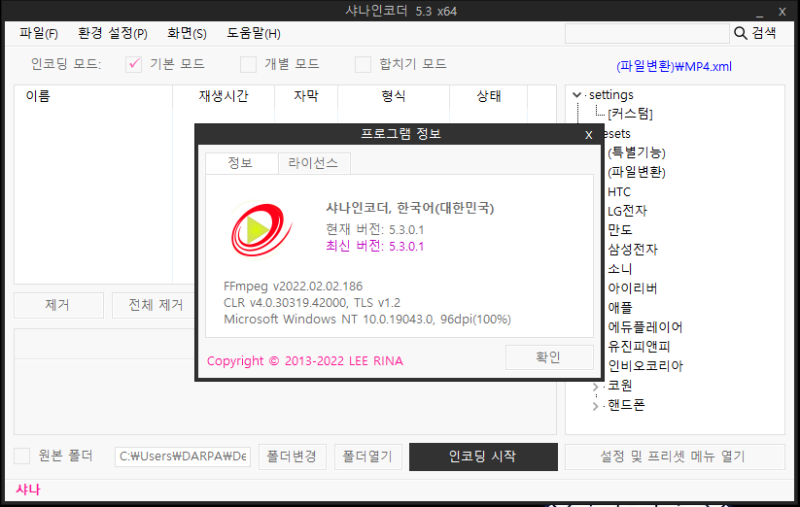Open the 환경 설정(P) menu
This screenshot has width=800, height=507.
pos(112,34)
